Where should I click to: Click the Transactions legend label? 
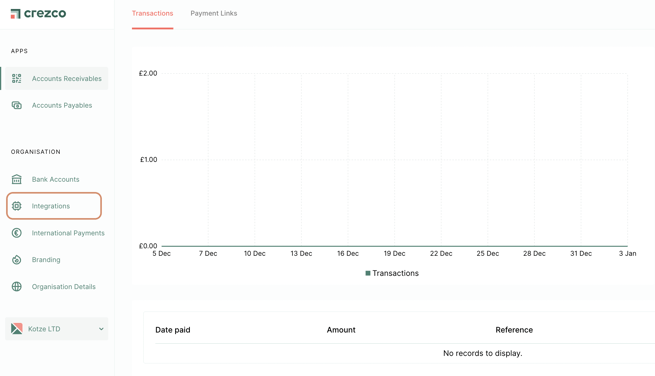(x=396, y=273)
